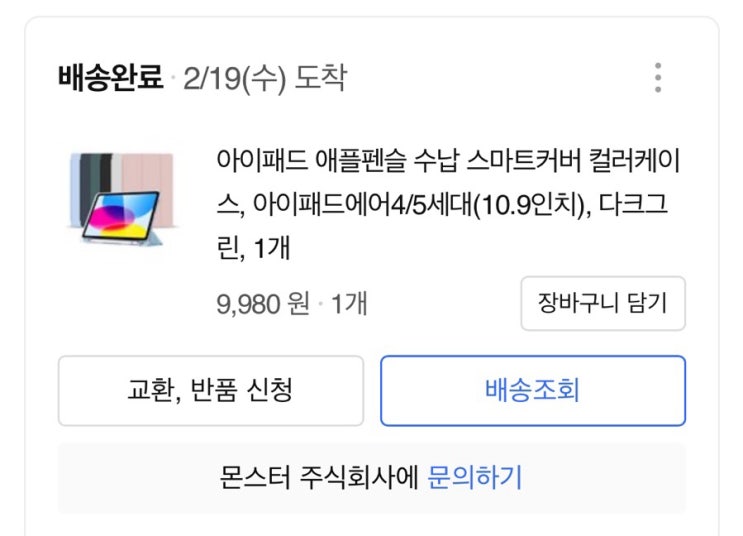743x536 pixels.
Task: Select the 1개 quantity next to the price
Action: (349, 303)
